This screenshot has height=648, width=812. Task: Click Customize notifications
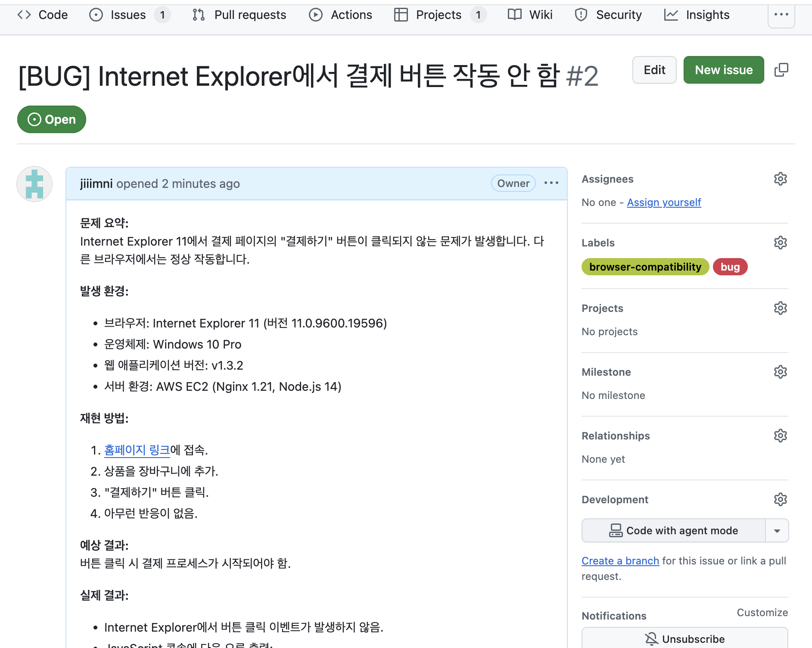coord(762,612)
